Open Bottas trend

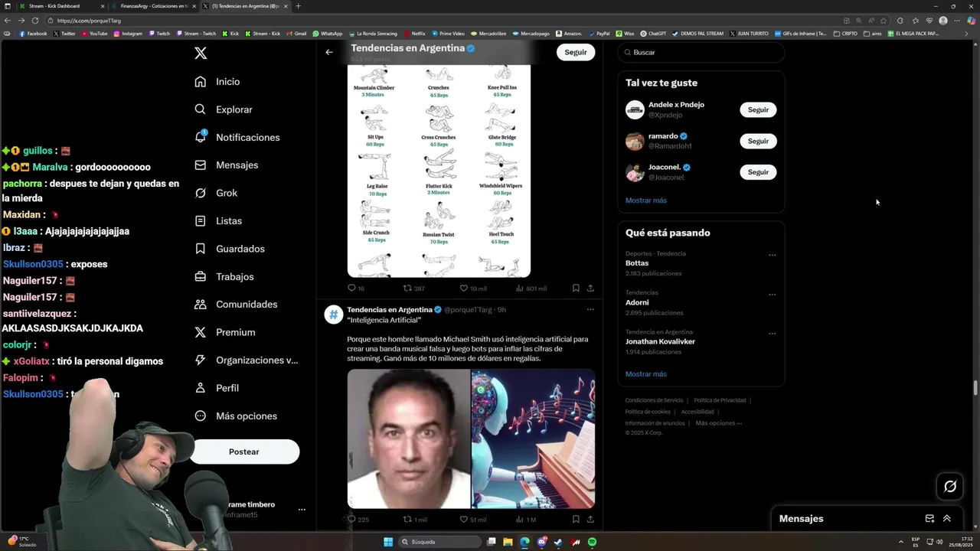click(637, 263)
